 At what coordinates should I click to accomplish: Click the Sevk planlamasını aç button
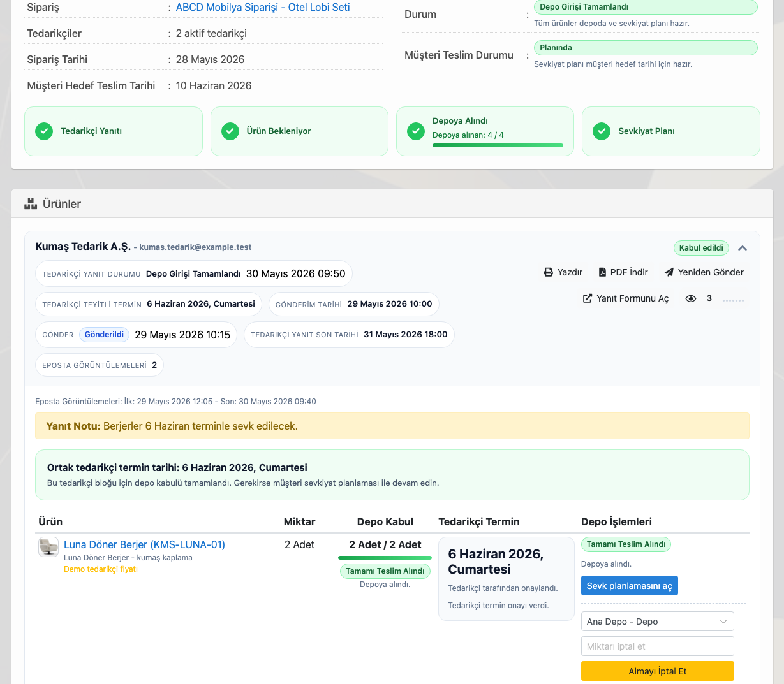[629, 586]
